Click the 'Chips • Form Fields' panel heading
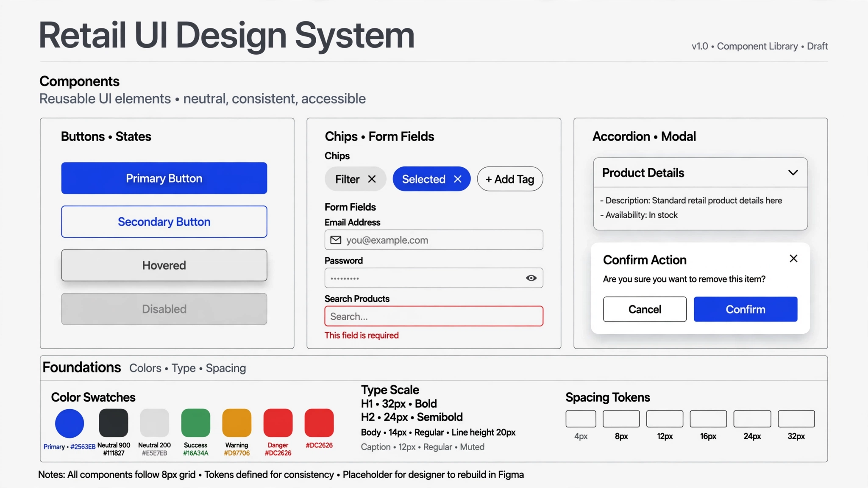The height and width of the screenshot is (488, 868). [x=379, y=136]
